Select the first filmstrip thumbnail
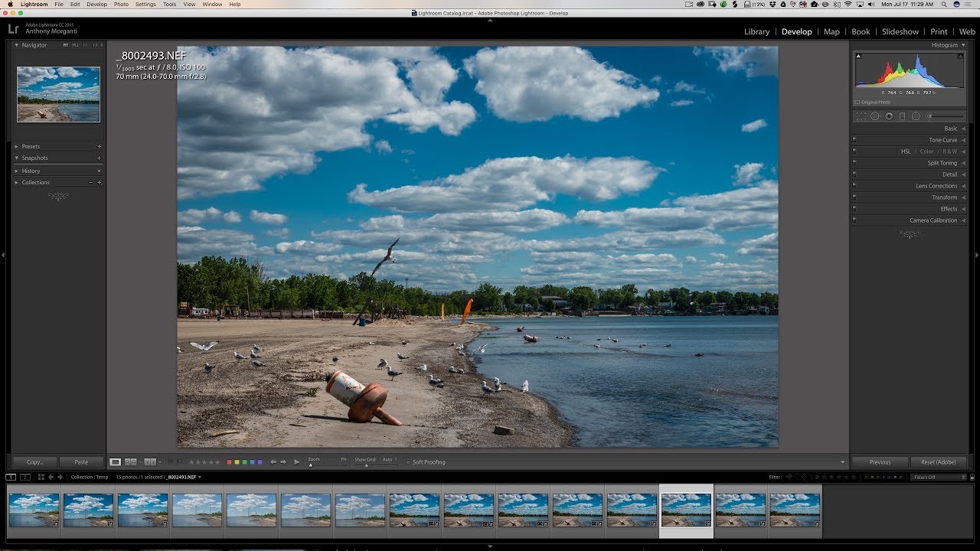Viewport: 980px width, 551px height. pos(34,510)
